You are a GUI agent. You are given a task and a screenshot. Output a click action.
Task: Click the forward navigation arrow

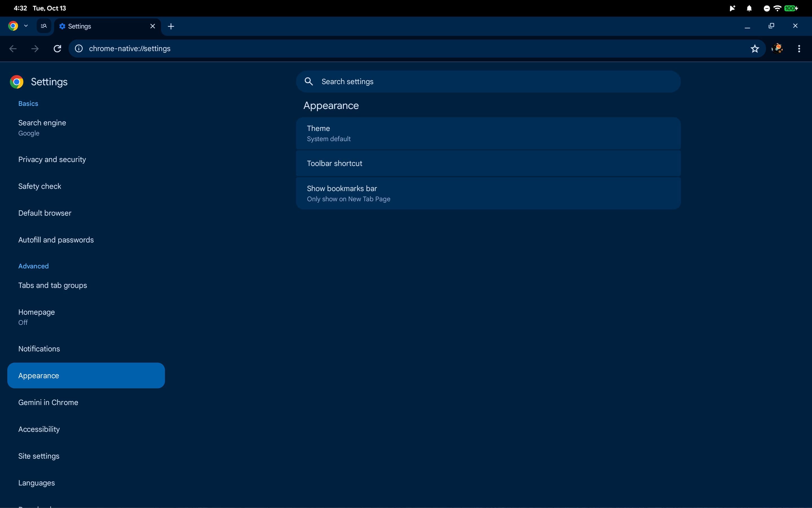pos(35,49)
